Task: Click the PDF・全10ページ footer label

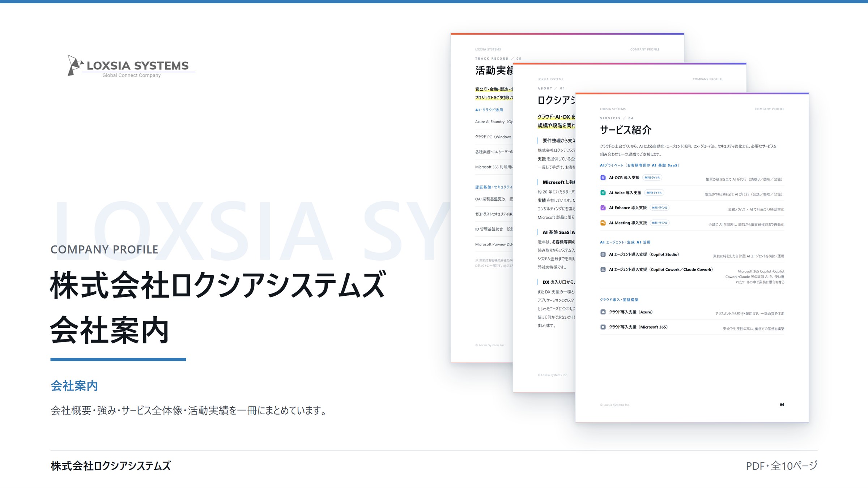Action: point(782,466)
